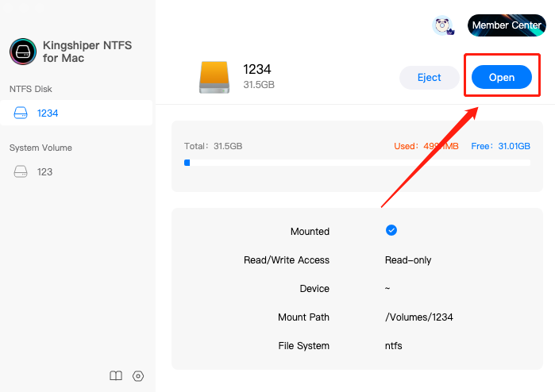Click the Mount Path label
This screenshot has width=555, height=392.
[x=303, y=317]
